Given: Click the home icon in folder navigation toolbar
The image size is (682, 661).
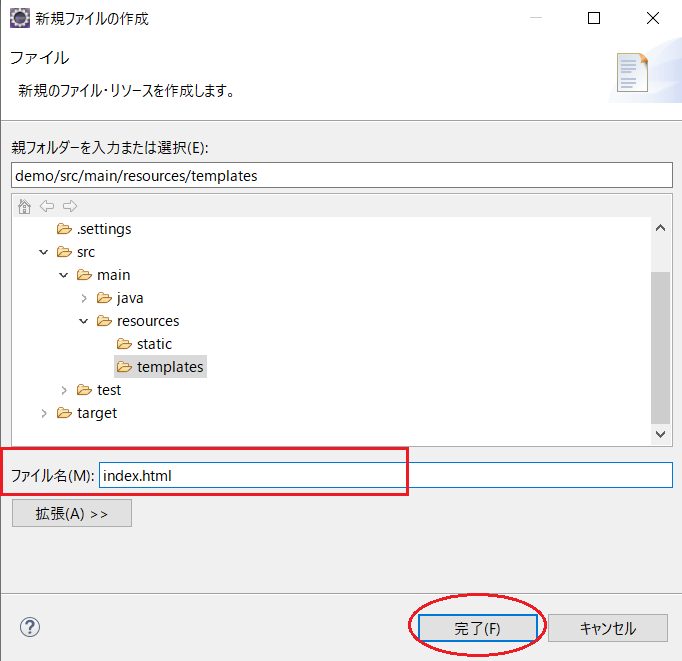Looking at the screenshot, I should coord(24,206).
